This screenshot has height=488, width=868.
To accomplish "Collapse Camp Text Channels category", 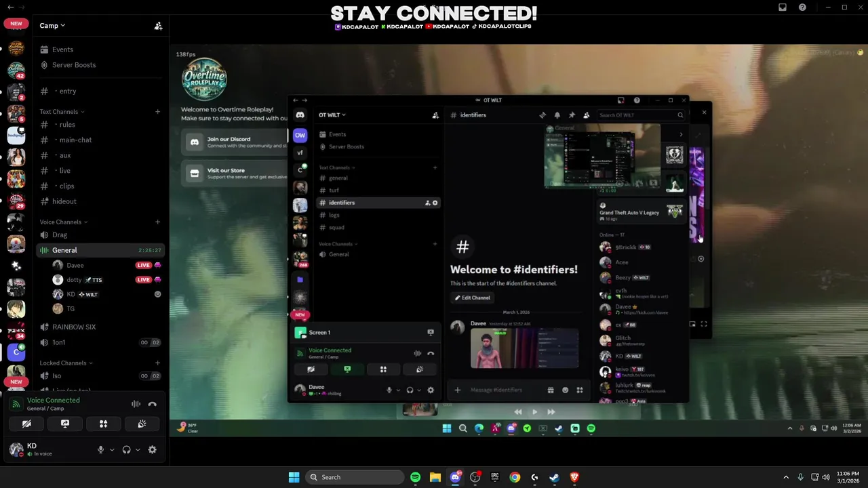I will click(x=62, y=112).
